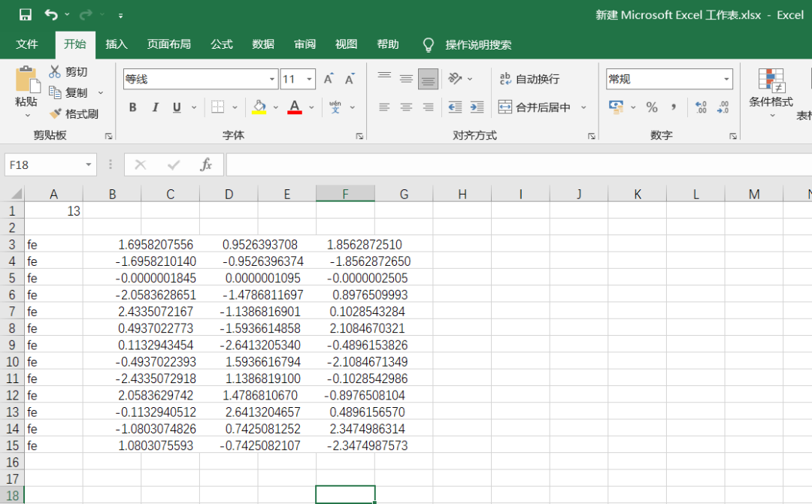Expand the Name Box dropdown arrow
This screenshot has height=504, width=812.
pos(89,165)
